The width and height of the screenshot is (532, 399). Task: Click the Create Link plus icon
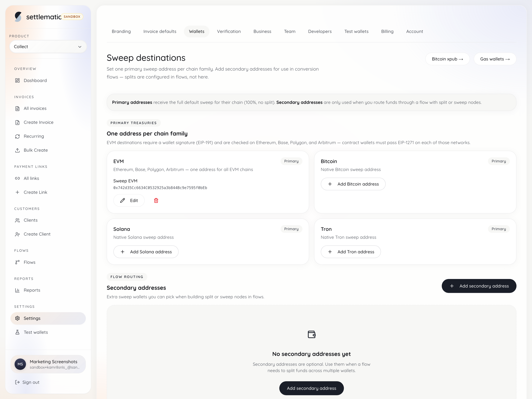point(17,192)
